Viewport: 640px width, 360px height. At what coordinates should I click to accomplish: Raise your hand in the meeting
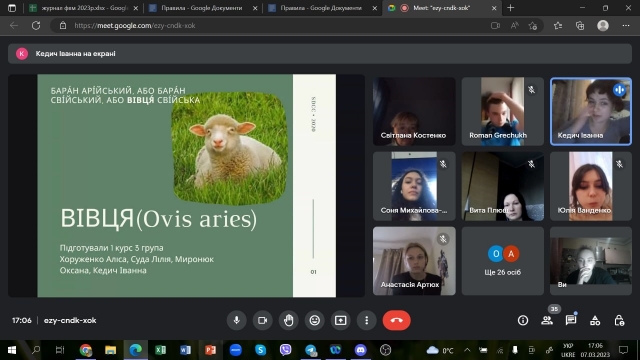[289, 320]
